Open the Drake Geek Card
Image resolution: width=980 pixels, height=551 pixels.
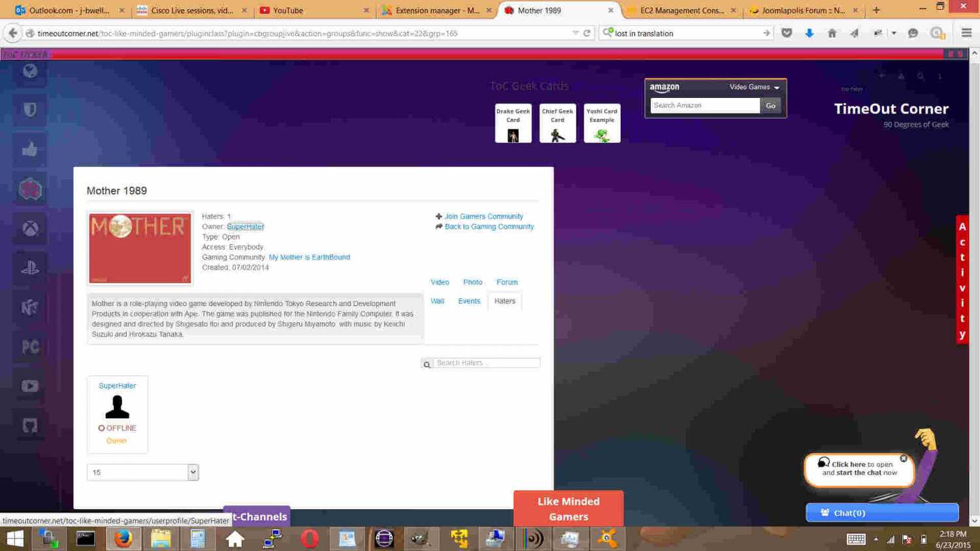coord(513,123)
